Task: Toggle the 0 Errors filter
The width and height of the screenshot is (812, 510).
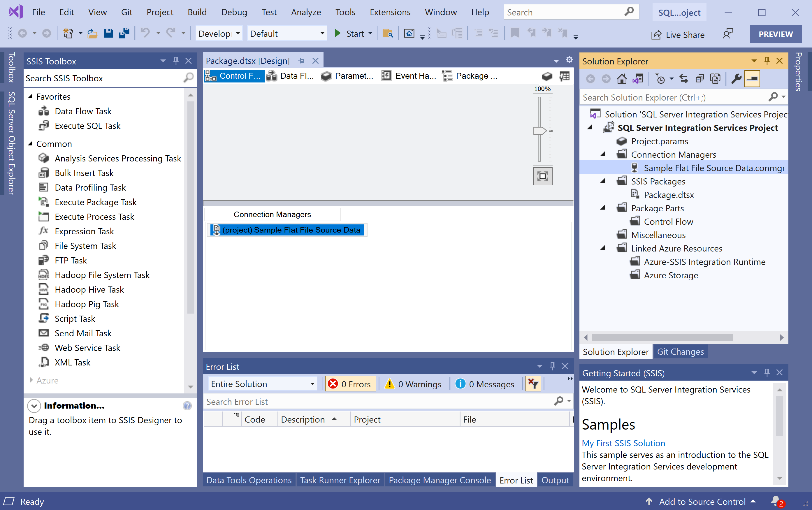Action: coord(350,384)
